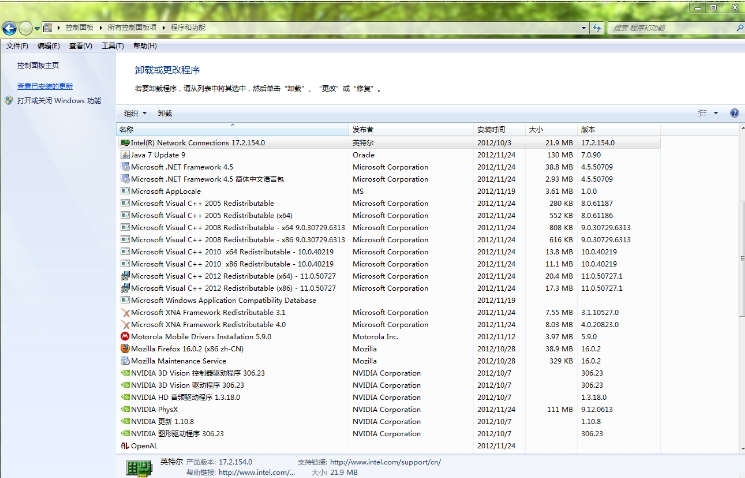
Task: Expand the arrow after 控制面板 breadcrumb
Action: (x=101, y=28)
